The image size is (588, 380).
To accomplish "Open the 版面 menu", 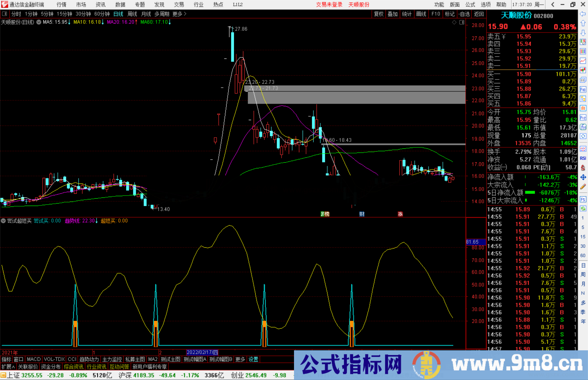I will tap(454, 5).
